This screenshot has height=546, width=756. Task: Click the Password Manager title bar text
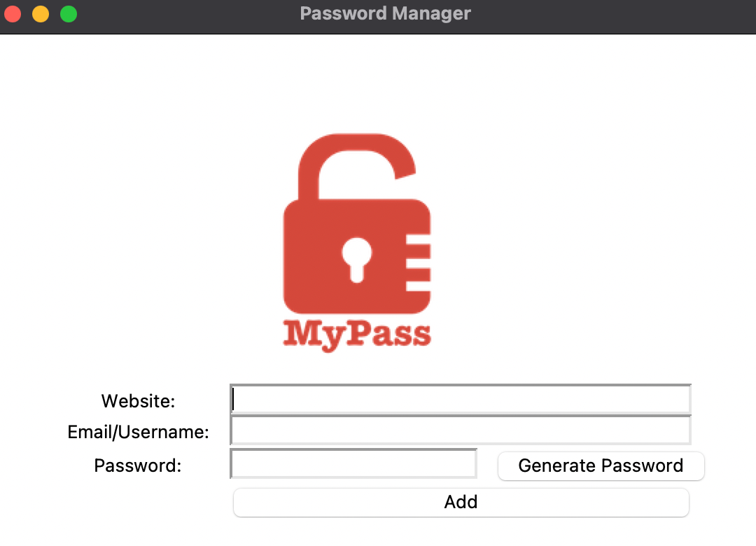click(385, 13)
